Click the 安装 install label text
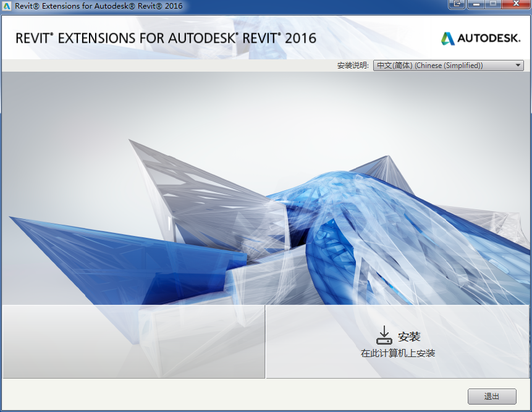Viewport: 532px width, 412px height. pos(409,337)
